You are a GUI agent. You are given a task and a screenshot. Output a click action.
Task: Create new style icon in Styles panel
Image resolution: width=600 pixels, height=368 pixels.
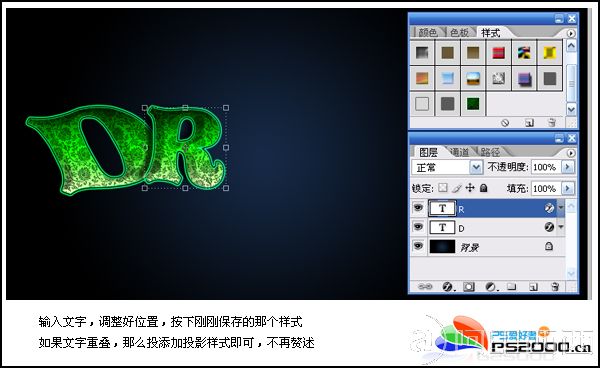point(530,123)
